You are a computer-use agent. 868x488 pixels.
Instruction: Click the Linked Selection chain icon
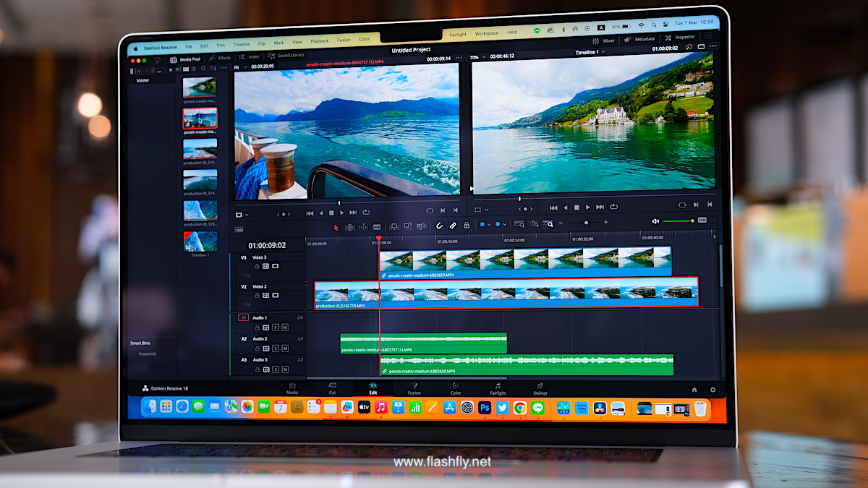pos(453,226)
